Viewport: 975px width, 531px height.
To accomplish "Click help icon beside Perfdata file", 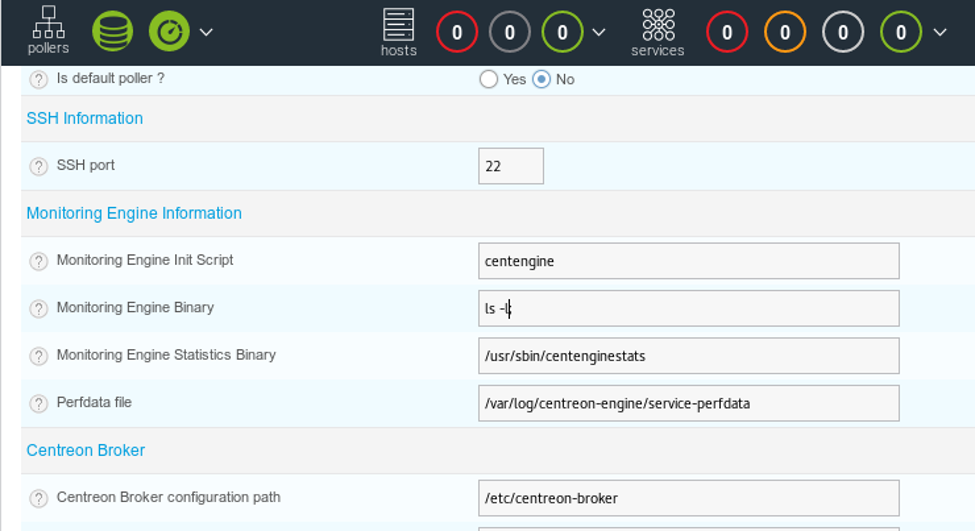I will click(x=38, y=403).
